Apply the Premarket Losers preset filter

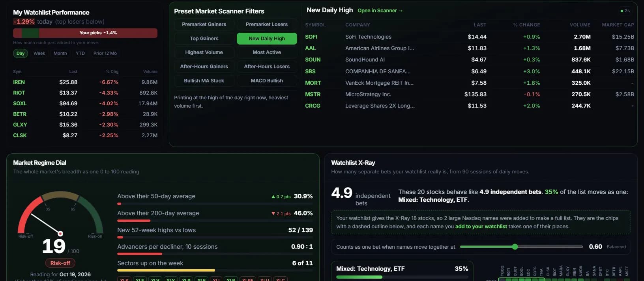click(267, 24)
